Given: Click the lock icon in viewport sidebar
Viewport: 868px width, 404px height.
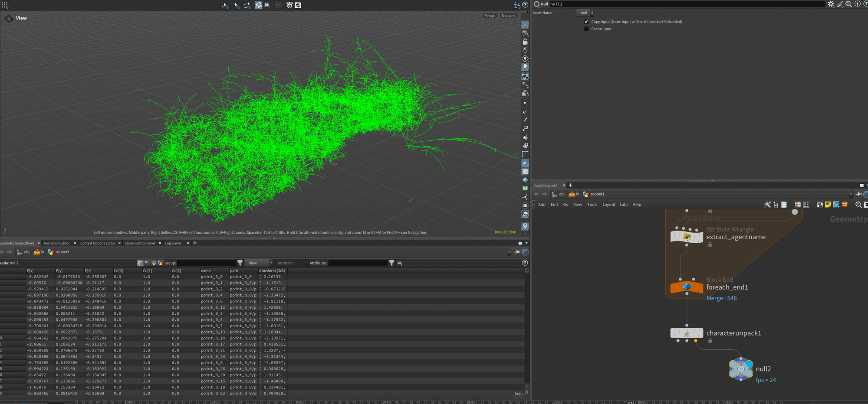Looking at the screenshot, I should pos(525,42).
